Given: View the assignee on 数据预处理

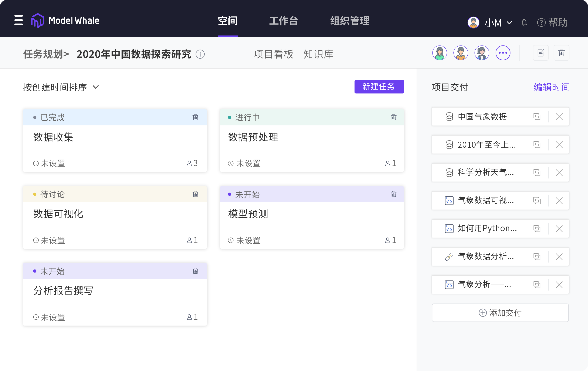Looking at the screenshot, I should coord(390,163).
